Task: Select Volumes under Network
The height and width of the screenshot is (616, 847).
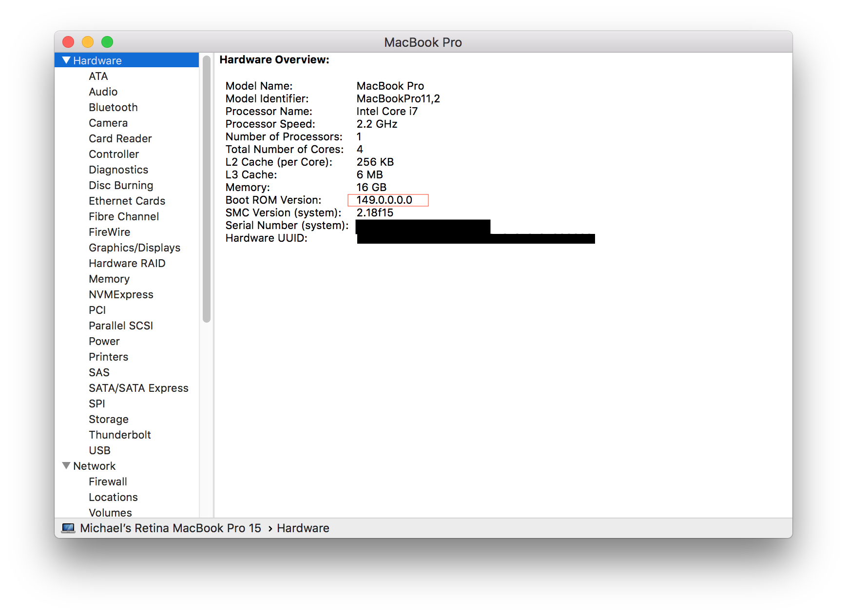Action: click(110, 512)
